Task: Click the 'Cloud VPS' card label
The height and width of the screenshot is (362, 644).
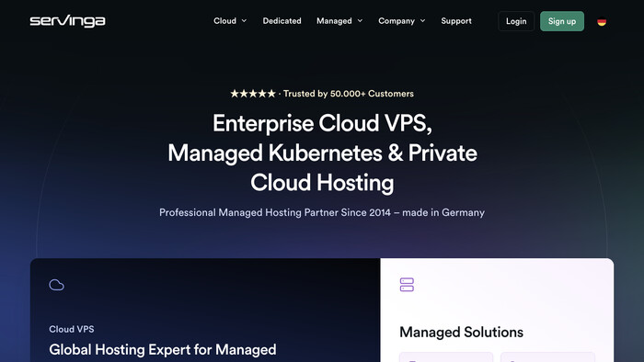Action: point(72,329)
